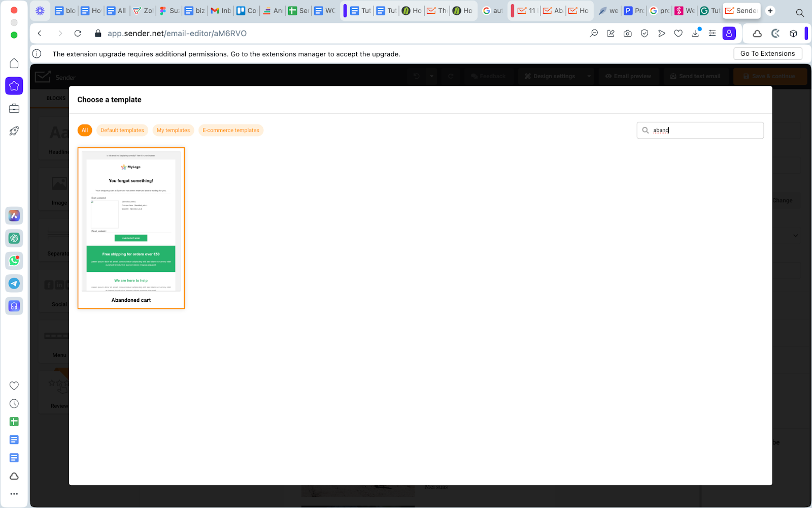Viewport: 812px width, 508px height.
Task: Open a new tab with plus button
Action: coord(770,11)
